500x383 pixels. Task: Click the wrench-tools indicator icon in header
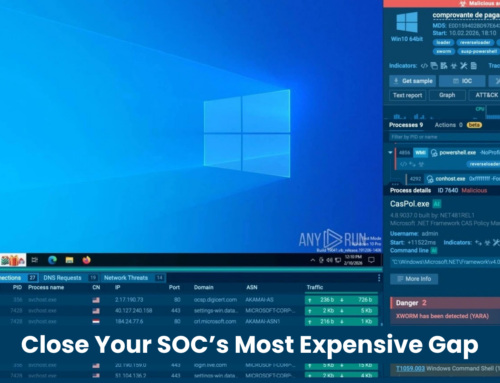pos(464,66)
